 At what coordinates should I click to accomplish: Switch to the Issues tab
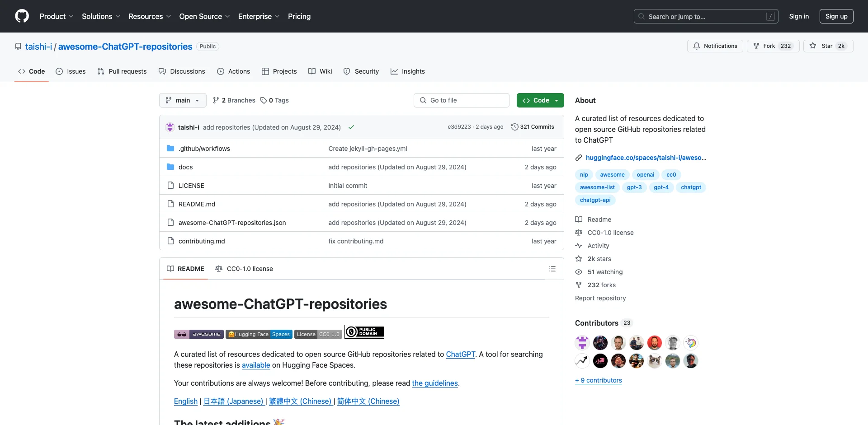tap(71, 71)
